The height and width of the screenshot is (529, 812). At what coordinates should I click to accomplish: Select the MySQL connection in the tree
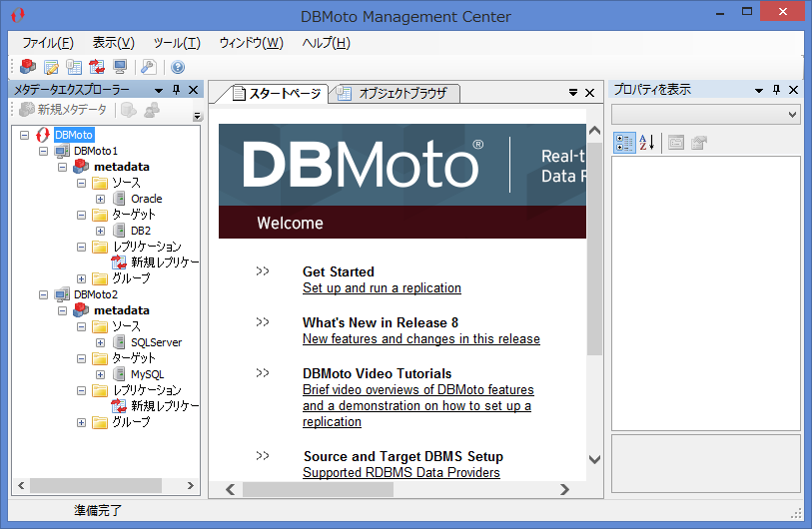pyautogui.click(x=148, y=374)
